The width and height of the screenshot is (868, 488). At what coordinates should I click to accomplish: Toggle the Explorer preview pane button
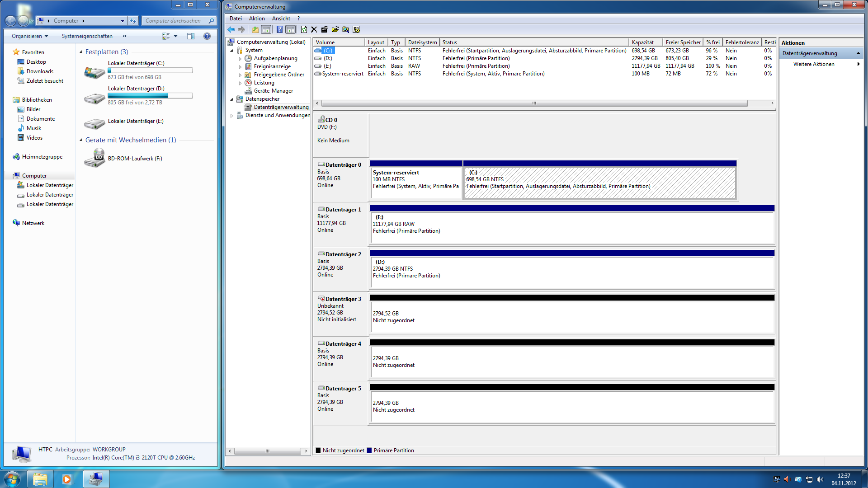point(191,36)
